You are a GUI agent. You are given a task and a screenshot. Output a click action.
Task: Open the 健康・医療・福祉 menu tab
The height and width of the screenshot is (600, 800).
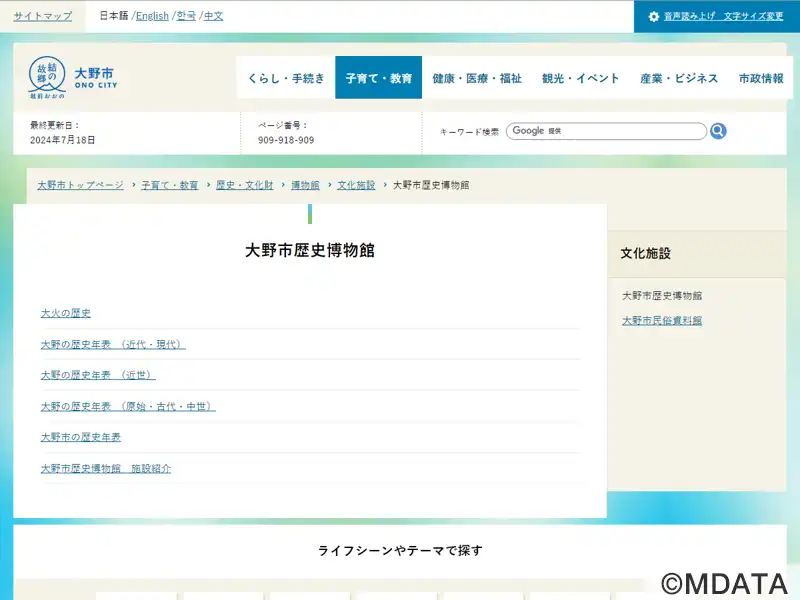(x=477, y=78)
